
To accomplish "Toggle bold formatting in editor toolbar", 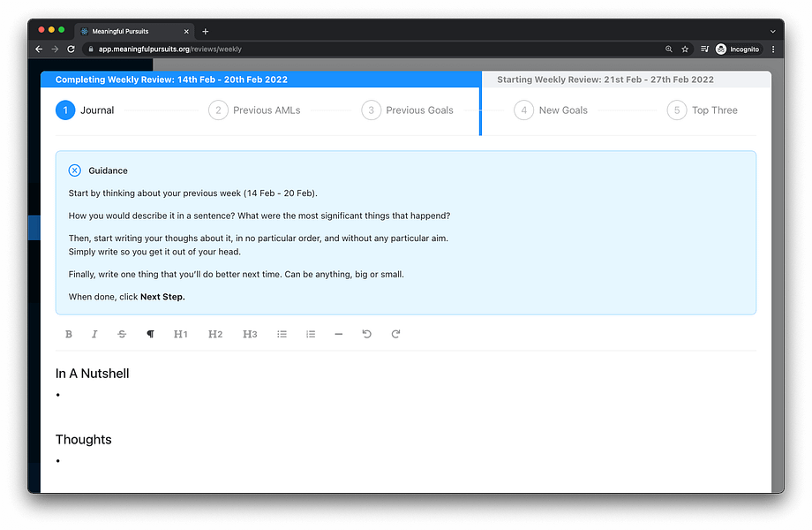I will [68, 334].
